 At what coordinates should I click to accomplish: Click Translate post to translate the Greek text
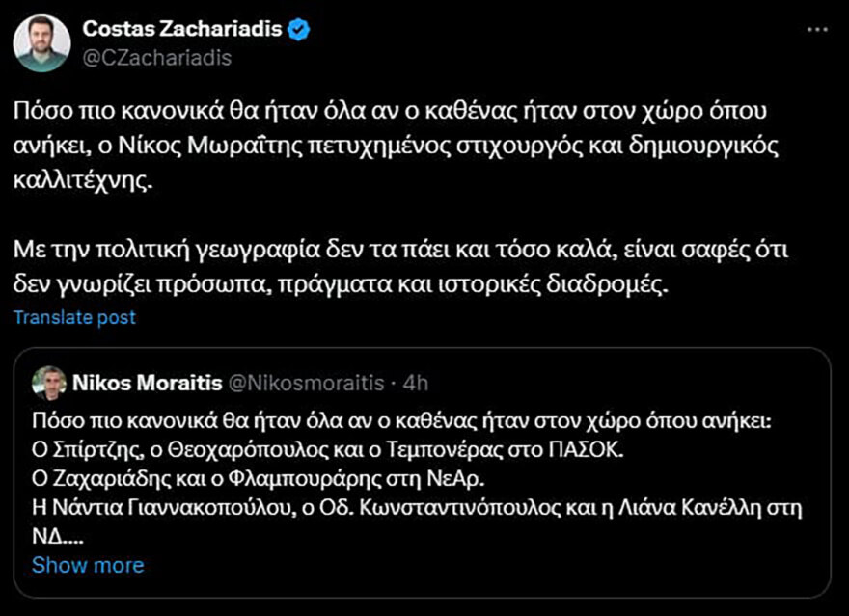pyautogui.click(x=75, y=316)
